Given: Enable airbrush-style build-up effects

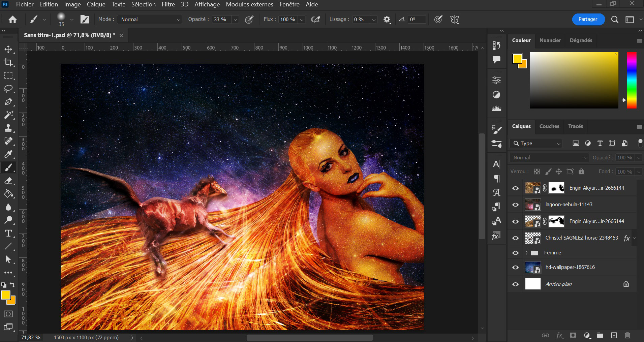Looking at the screenshot, I should tap(315, 20).
